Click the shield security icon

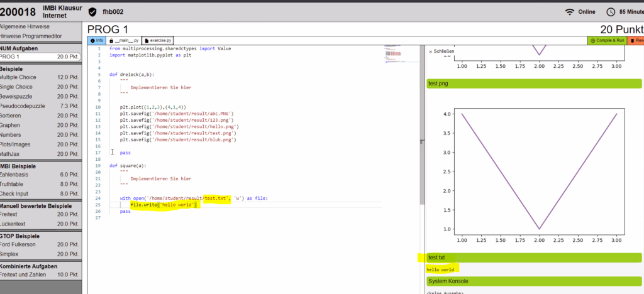[93, 12]
